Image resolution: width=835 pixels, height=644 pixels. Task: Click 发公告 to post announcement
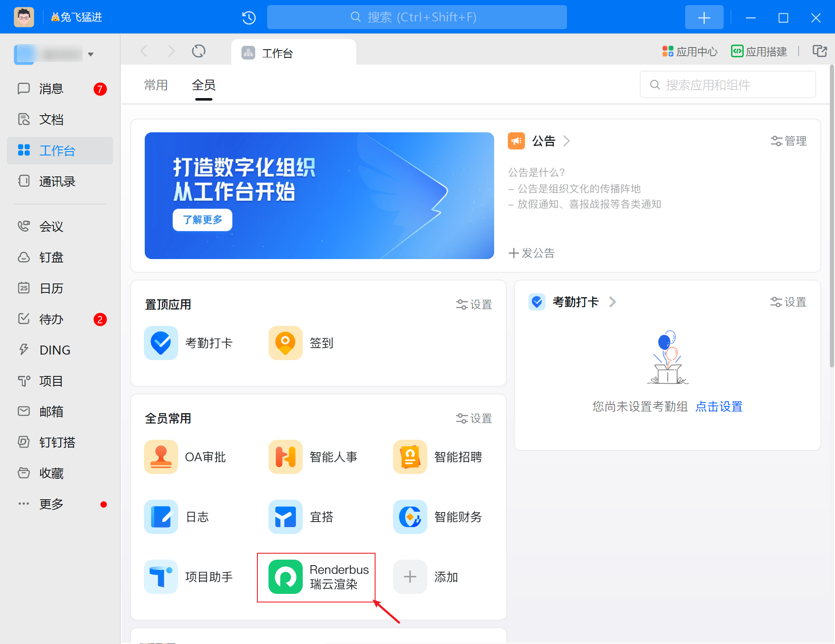pyautogui.click(x=531, y=253)
